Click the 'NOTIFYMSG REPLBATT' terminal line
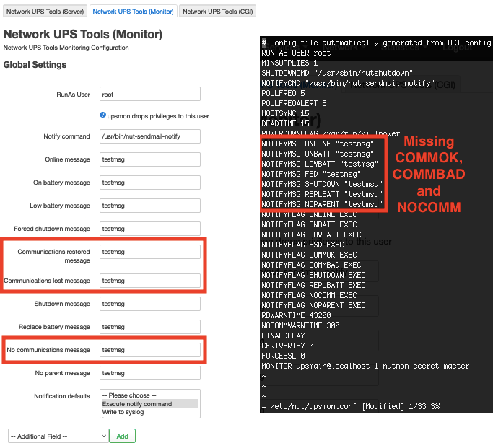493x448 pixels. click(322, 194)
